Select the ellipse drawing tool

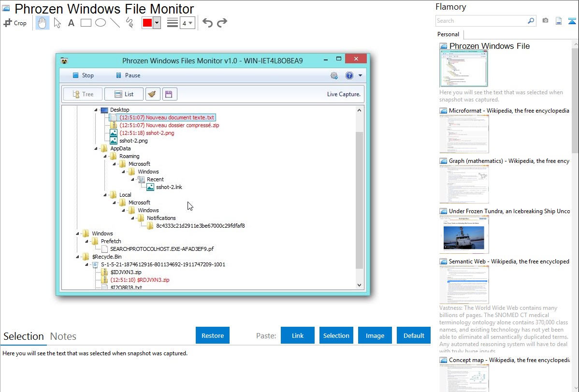tap(101, 23)
